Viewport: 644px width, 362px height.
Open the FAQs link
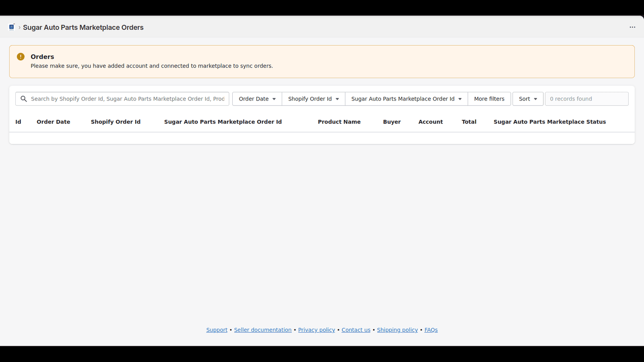click(x=431, y=330)
